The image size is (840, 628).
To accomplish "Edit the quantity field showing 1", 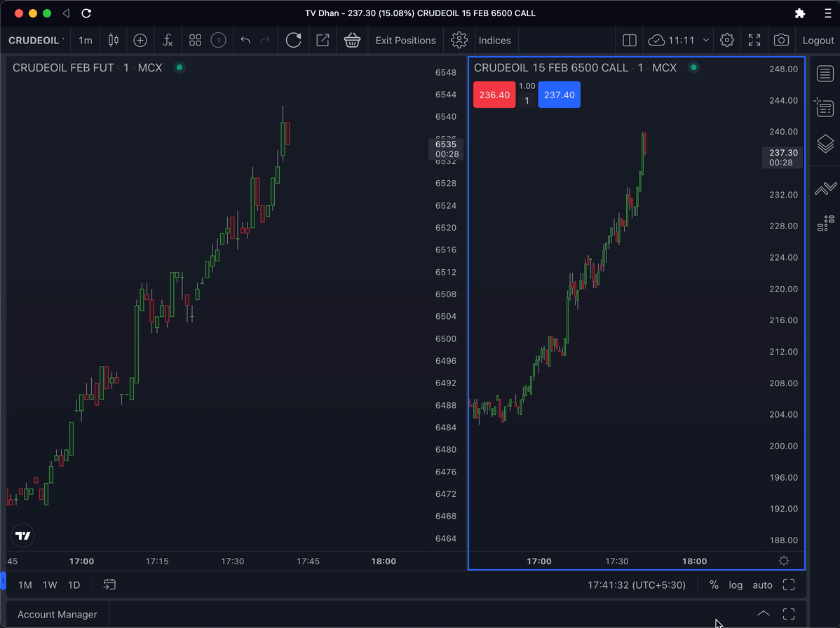I will click(527, 101).
